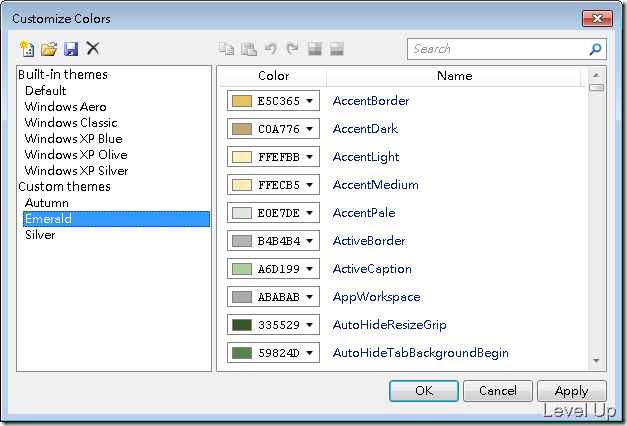Open the AccentPale color dropdown arrow
The height and width of the screenshot is (426, 627).
click(x=310, y=213)
